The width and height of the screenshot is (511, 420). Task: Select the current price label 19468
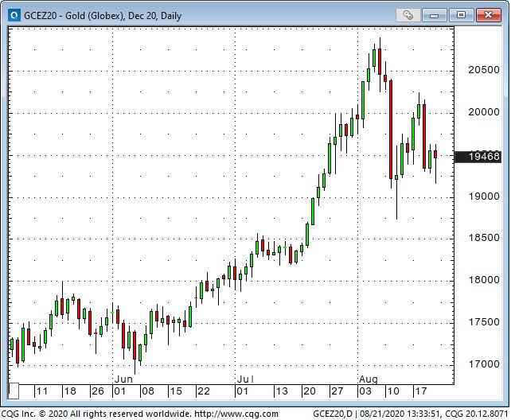(x=478, y=157)
